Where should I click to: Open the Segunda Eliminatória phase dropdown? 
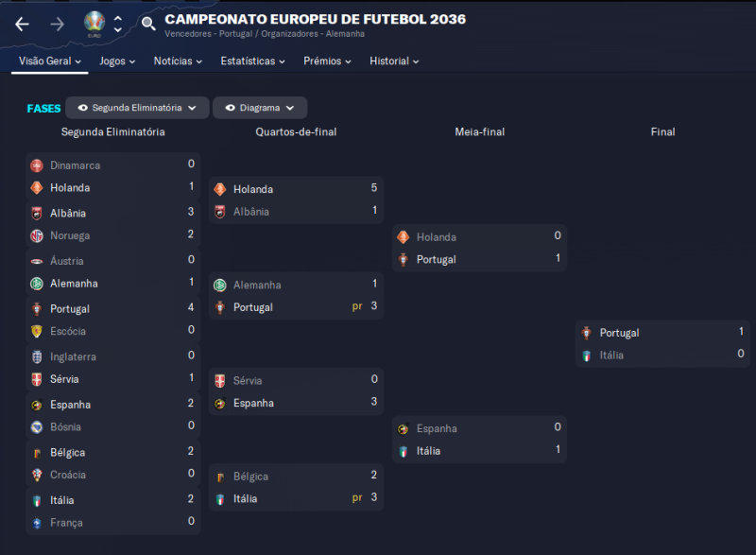(137, 108)
